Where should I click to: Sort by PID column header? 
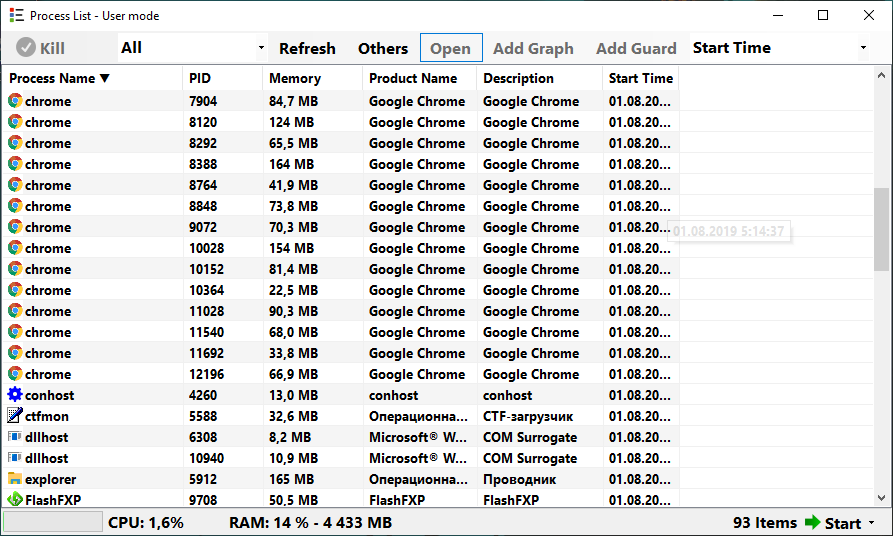click(x=223, y=79)
